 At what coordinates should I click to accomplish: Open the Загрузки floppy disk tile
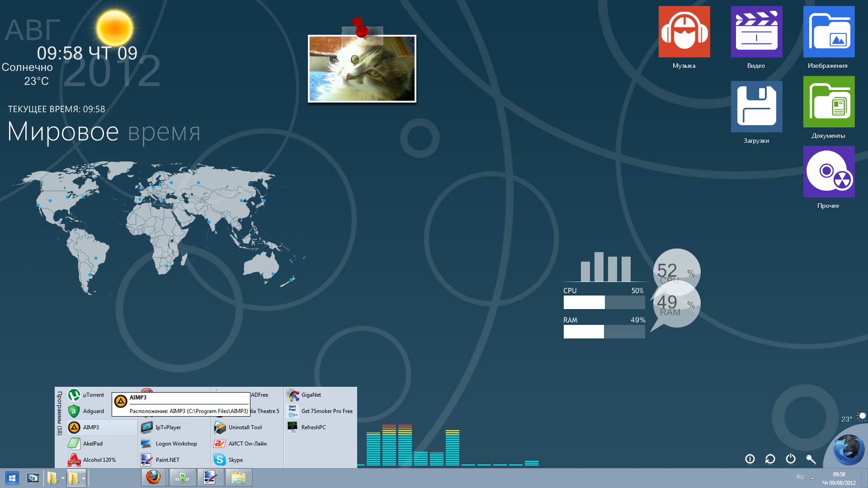756,107
